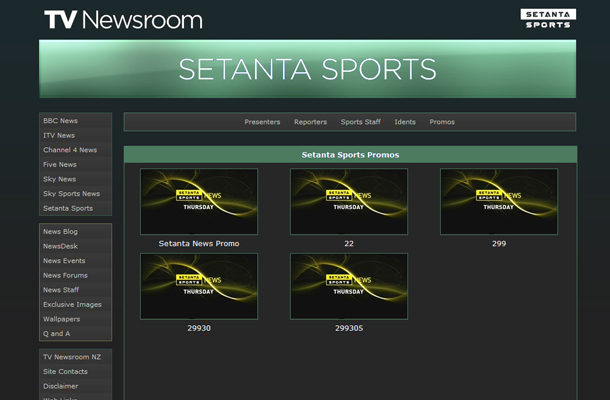Go to Channel 4 News
Screen dimensions: 610x400
coord(70,150)
